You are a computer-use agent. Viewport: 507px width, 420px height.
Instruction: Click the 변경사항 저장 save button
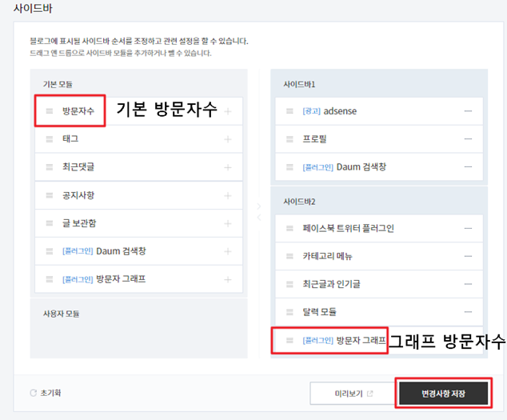tap(443, 394)
